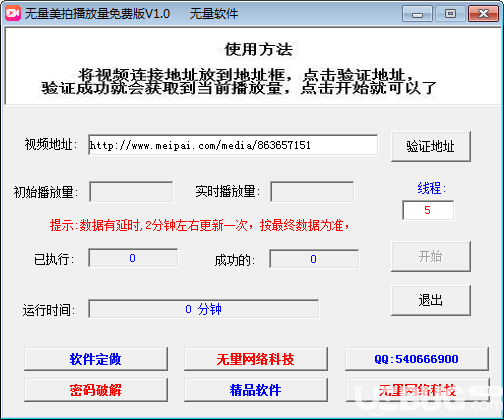Click the 线程 count field showing 5
Screen dimensions: 504x420
[x=428, y=210]
